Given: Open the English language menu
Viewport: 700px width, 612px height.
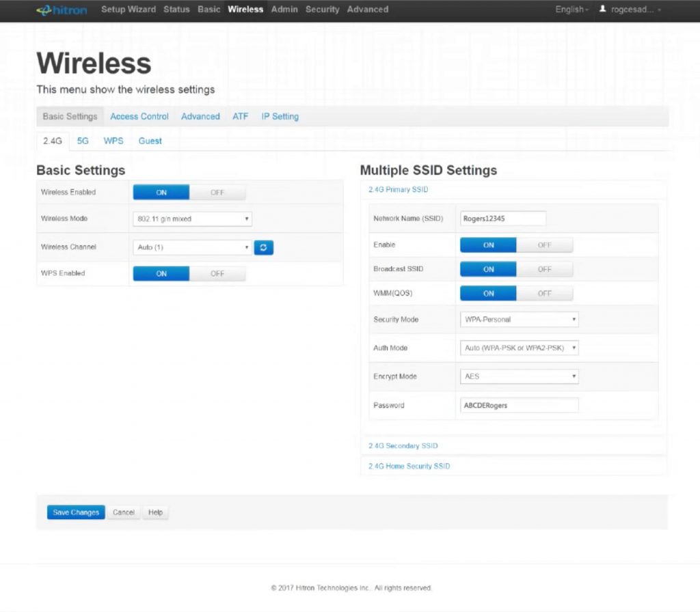Looking at the screenshot, I should (x=572, y=10).
